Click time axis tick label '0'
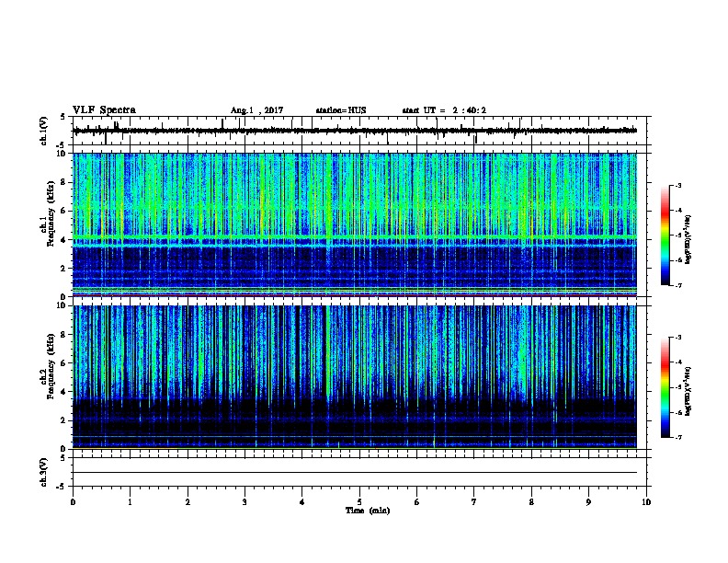The height and width of the screenshot is (563, 728). click(73, 502)
